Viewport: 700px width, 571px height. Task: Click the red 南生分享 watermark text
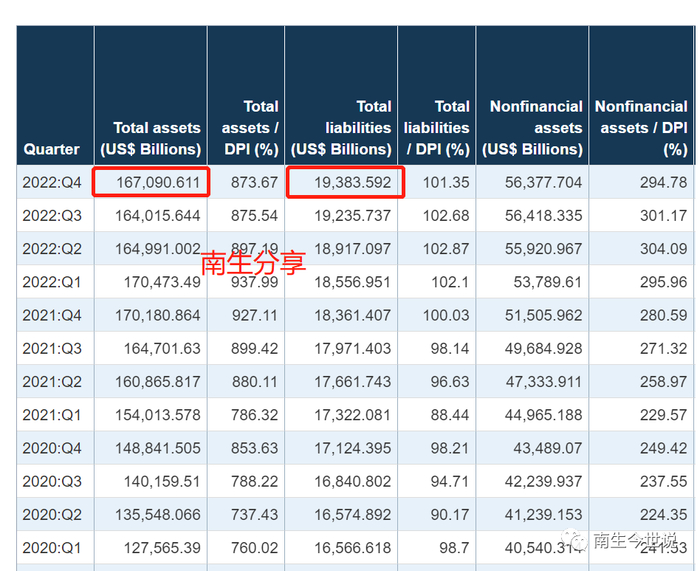click(x=253, y=262)
